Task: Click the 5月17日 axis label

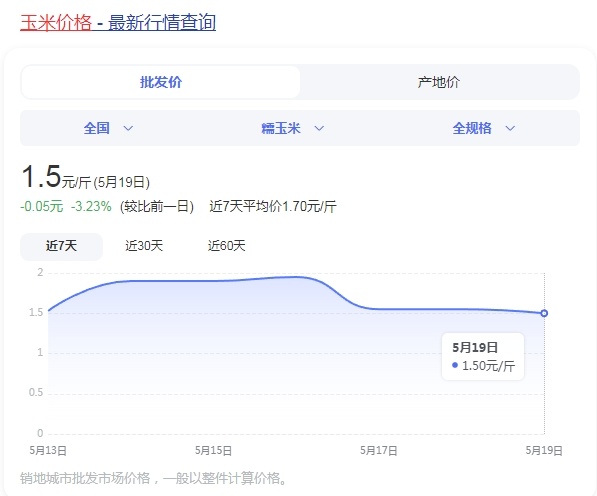Action: pyautogui.click(x=379, y=451)
